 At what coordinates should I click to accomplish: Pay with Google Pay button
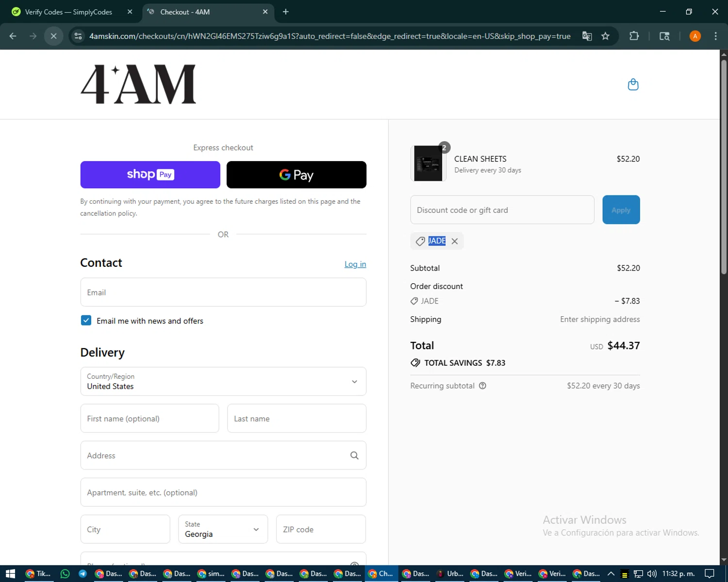point(297,175)
